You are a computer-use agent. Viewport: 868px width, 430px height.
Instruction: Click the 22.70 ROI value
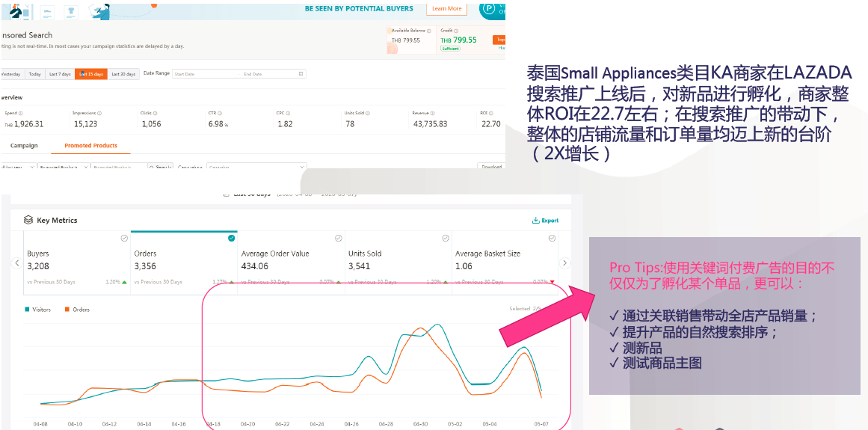(491, 124)
